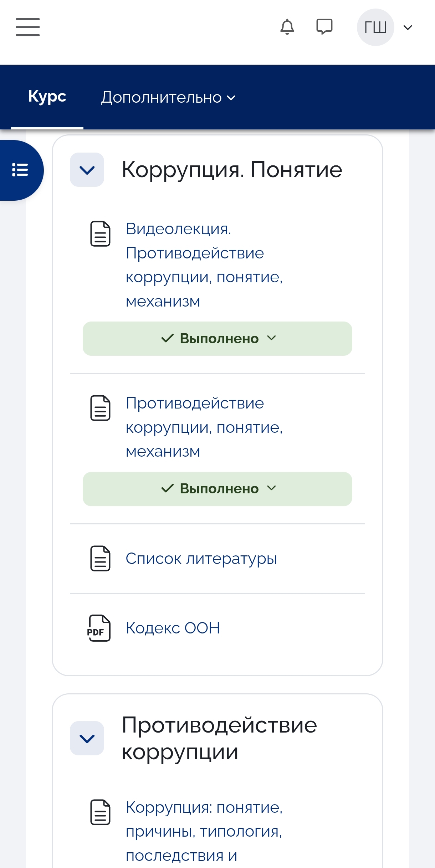
Task: Open the Список литературы link
Action: point(201,559)
